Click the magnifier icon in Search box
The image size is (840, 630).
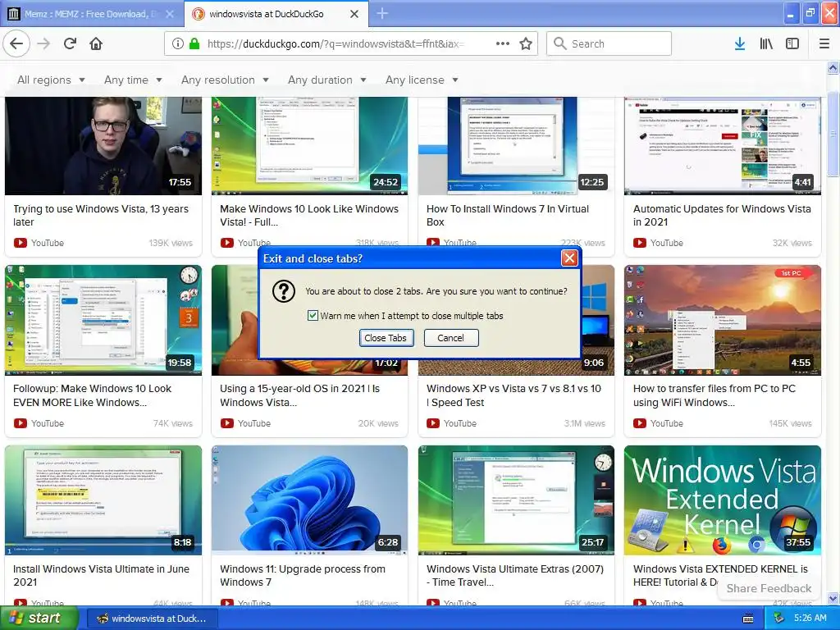click(559, 43)
